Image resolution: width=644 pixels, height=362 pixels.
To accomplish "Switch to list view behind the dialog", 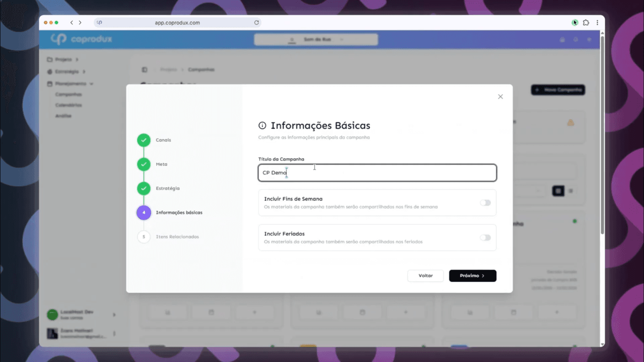I will coord(570,191).
